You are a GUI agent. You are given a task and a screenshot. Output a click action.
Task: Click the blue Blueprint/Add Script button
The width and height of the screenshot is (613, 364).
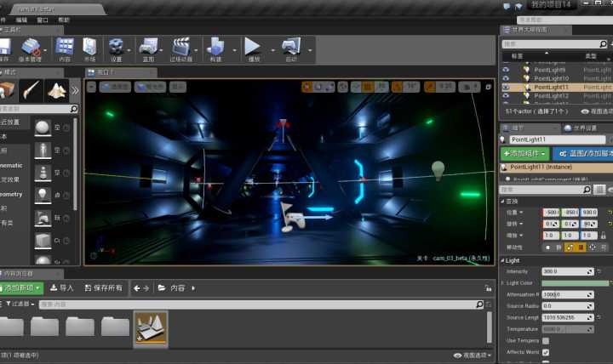pyautogui.click(x=583, y=154)
